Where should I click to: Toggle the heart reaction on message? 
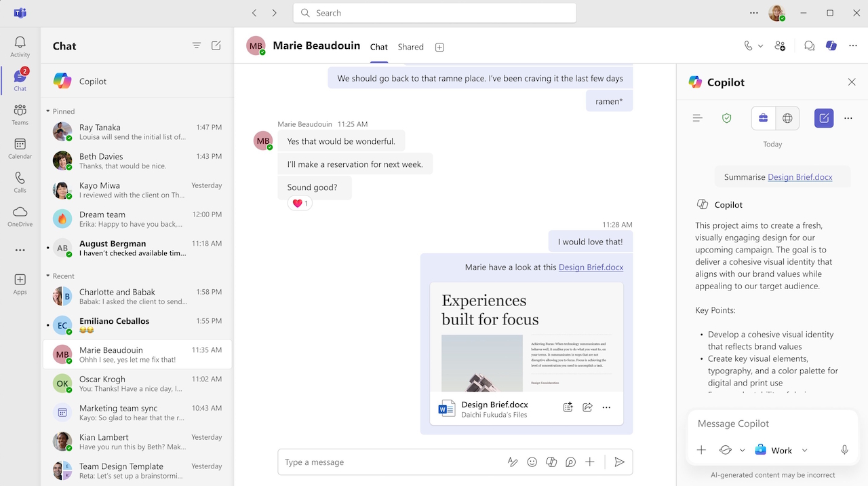300,203
